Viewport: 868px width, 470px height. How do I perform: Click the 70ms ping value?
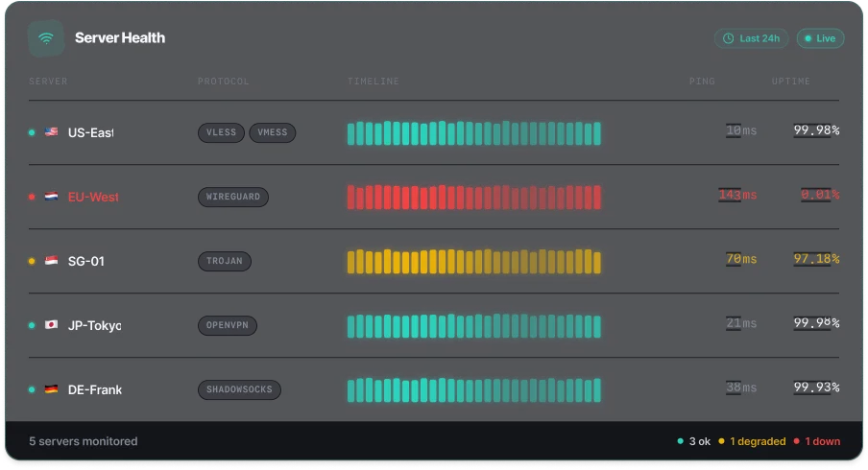coord(741,259)
